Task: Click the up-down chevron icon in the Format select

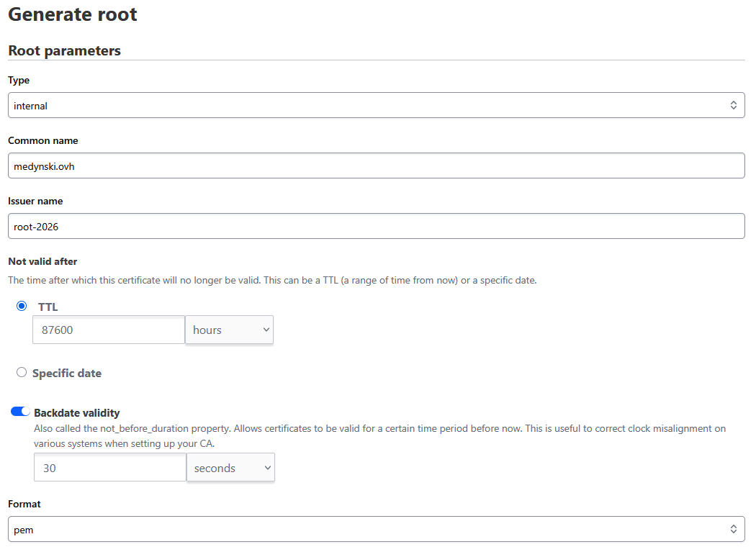Action: coord(733,529)
